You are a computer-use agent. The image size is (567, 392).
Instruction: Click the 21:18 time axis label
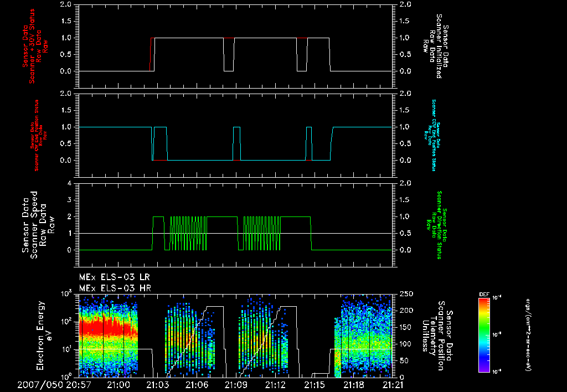point(353,384)
